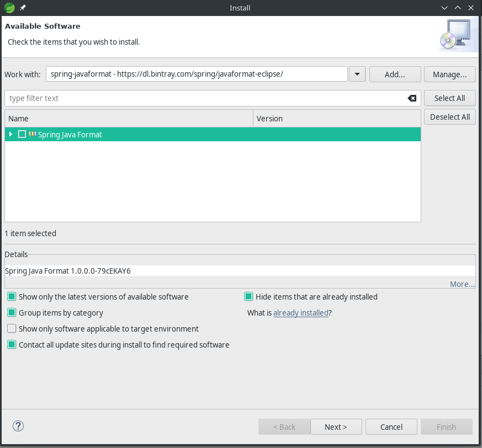Open the Manage... sites button
This screenshot has width=482, height=448.
pyautogui.click(x=450, y=74)
